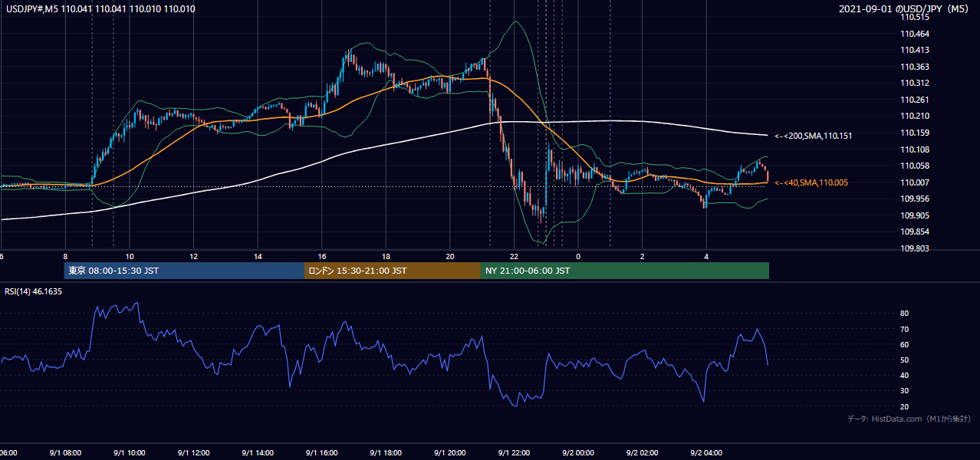Click price axis value 109.956
This screenshot has width=980, height=460.
tap(916, 199)
